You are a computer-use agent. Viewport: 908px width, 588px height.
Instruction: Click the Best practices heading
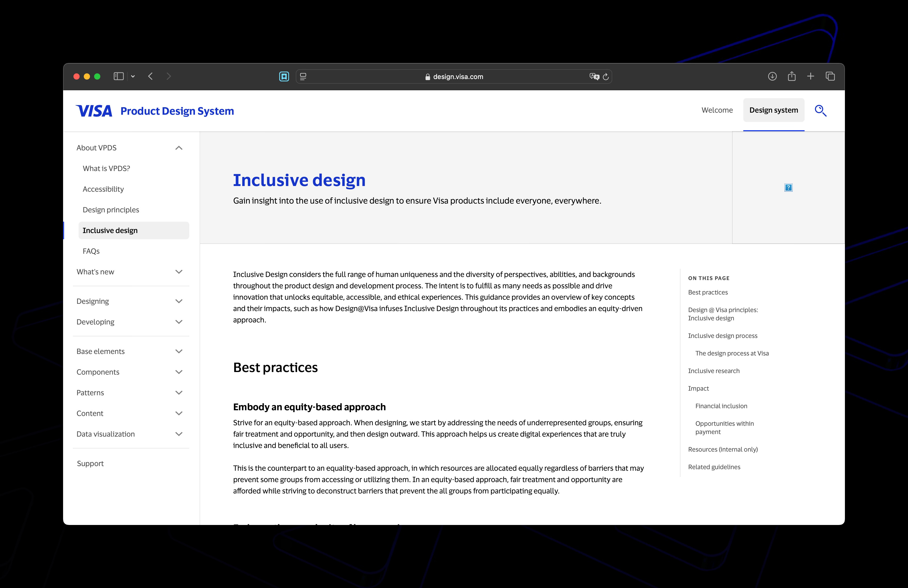(275, 367)
